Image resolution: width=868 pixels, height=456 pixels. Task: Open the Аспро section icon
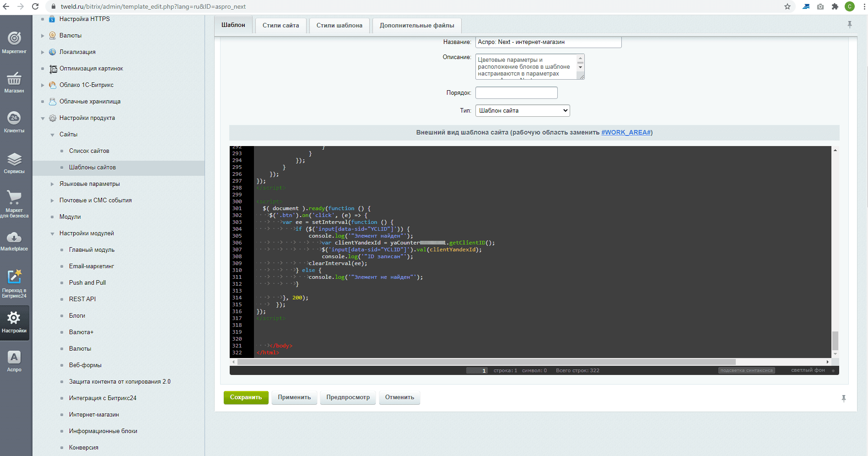tap(14, 361)
